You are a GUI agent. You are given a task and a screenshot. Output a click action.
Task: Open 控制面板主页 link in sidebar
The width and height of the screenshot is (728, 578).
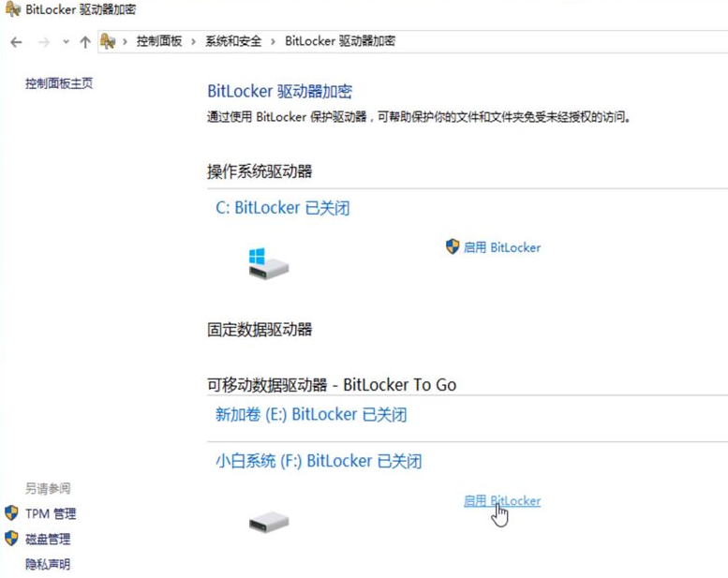(59, 83)
